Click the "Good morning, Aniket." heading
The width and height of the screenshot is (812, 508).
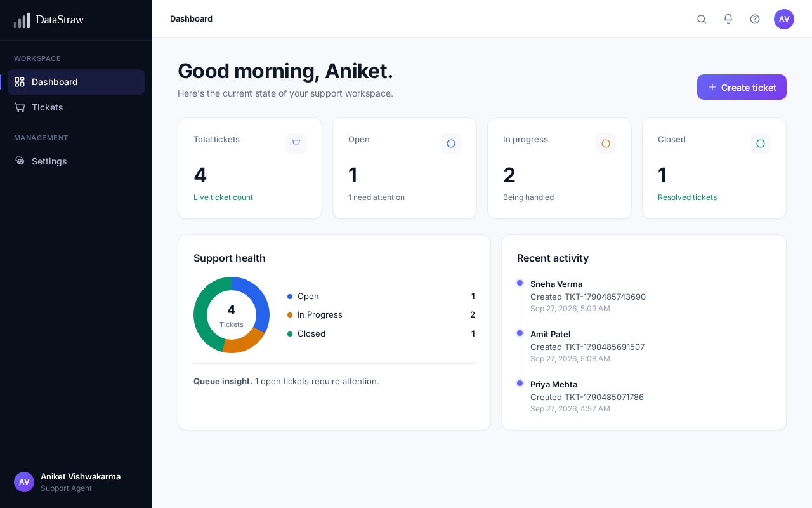[x=285, y=71]
